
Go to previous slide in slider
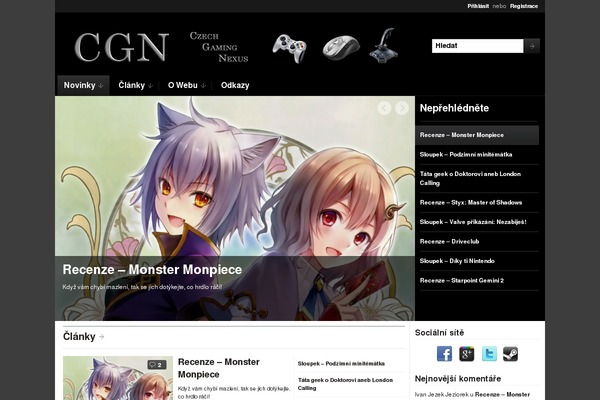pyautogui.click(x=384, y=108)
